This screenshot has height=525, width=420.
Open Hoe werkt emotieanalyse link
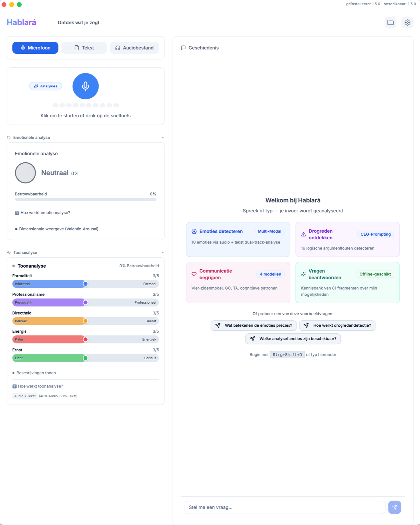point(42,213)
